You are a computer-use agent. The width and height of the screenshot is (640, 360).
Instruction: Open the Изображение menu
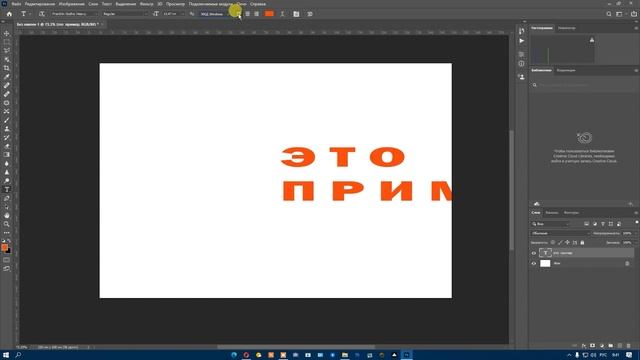(x=71, y=4)
